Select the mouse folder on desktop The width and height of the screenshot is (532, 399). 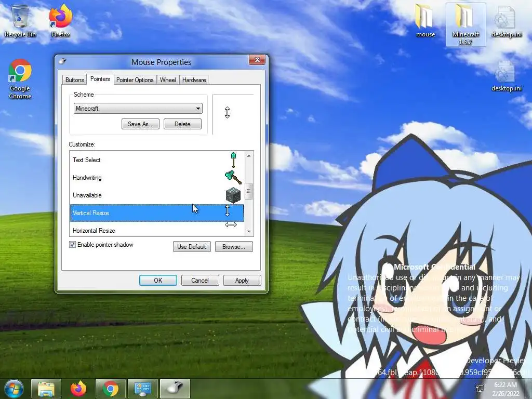point(425,21)
